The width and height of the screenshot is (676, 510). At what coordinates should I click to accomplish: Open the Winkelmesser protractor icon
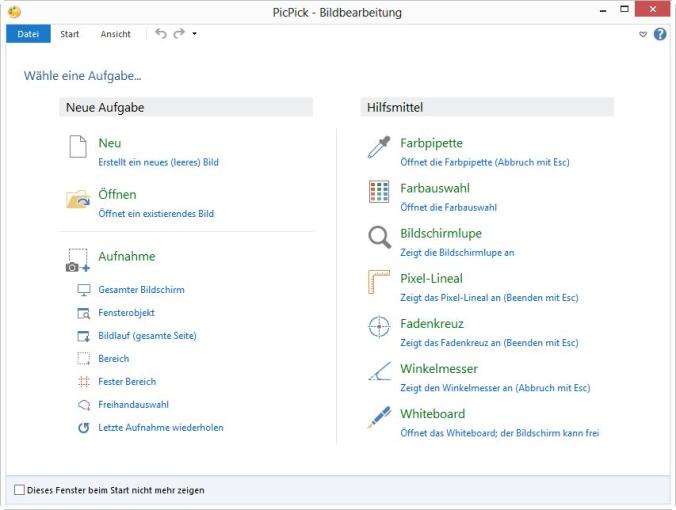379,371
